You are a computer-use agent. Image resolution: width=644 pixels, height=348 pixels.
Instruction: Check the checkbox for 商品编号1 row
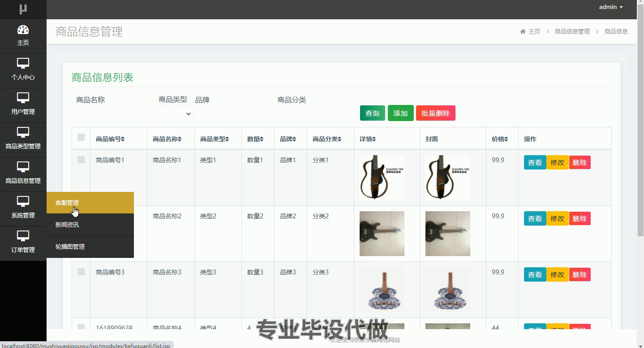point(81,160)
